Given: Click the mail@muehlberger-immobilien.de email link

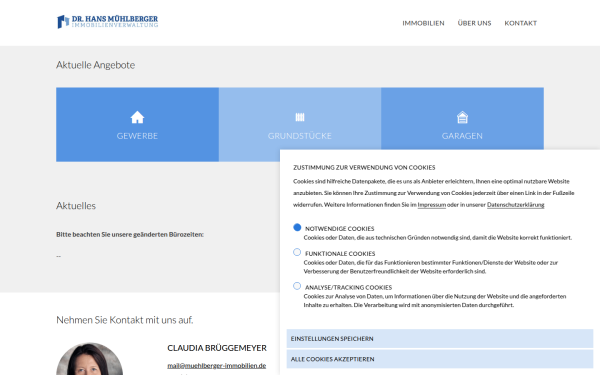Looking at the screenshot, I should tap(217, 365).
